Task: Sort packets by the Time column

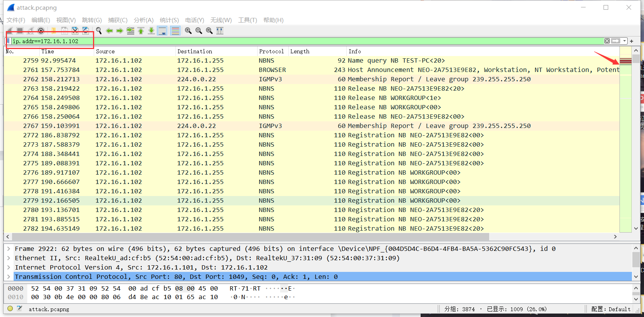Action: tap(66, 51)
